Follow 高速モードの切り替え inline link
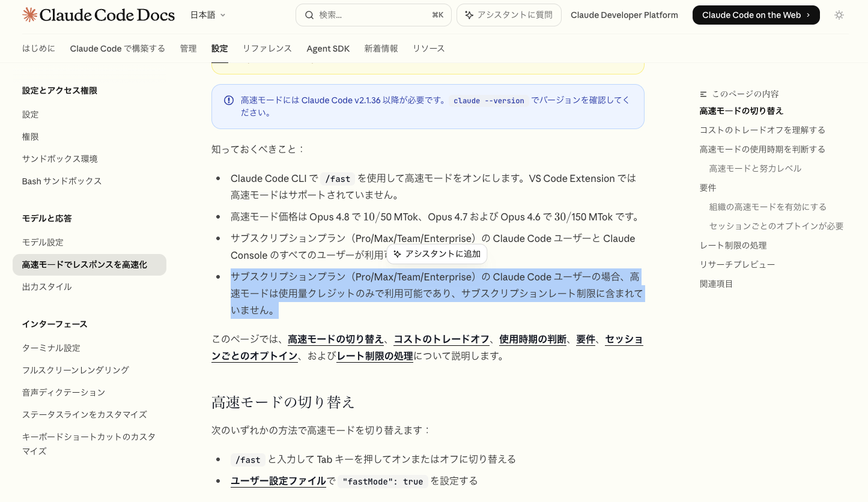This screenshot has width=868, height=502. coord(336,339)
